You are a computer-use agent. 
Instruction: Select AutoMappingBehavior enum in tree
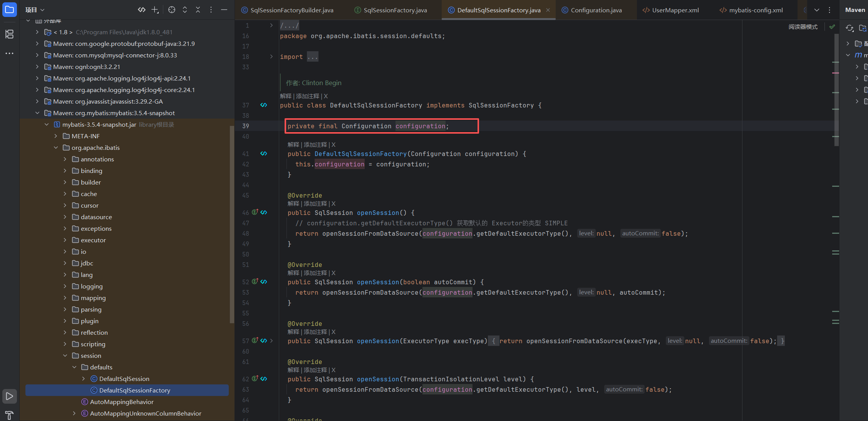122,402
